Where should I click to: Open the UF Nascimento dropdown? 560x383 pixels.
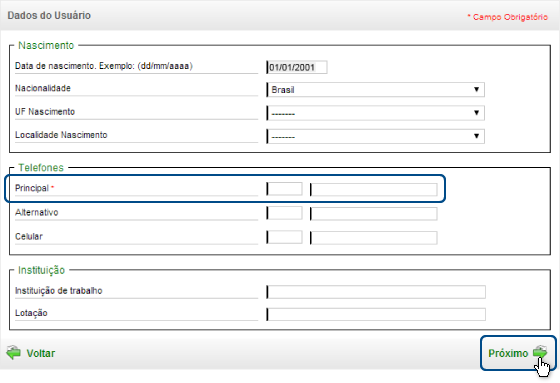click(x=375, y=113)
